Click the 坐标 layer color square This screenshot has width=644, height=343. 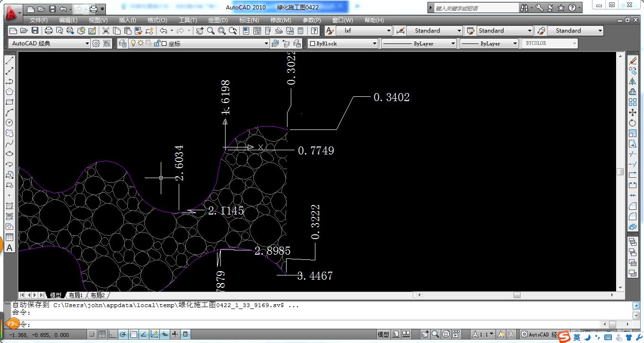pyautogui.click(x=164, y=43)
